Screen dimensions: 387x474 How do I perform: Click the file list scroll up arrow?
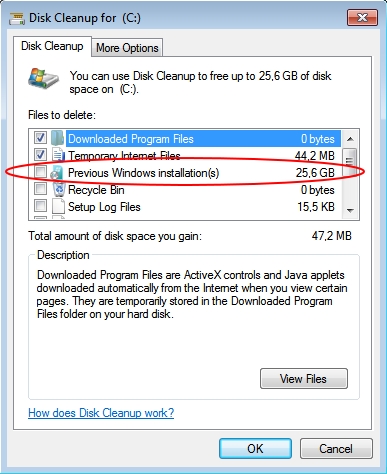click(350, 138)
